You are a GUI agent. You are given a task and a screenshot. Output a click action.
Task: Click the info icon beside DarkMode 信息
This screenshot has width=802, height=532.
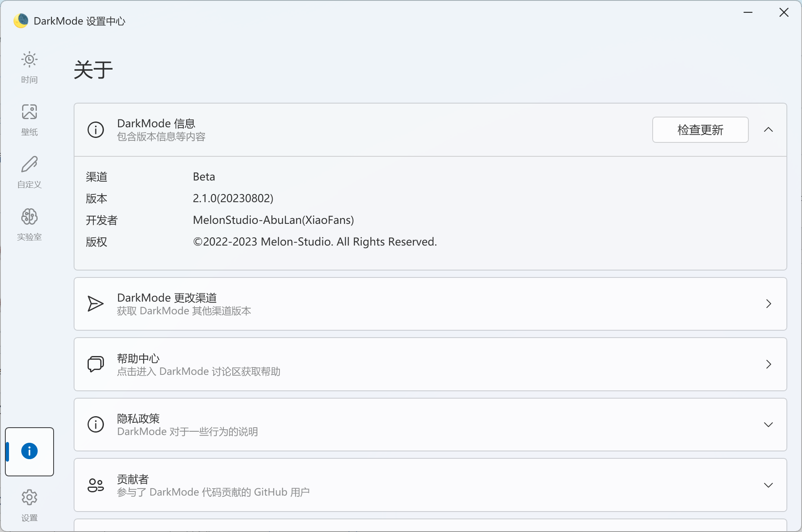[95, 130]
